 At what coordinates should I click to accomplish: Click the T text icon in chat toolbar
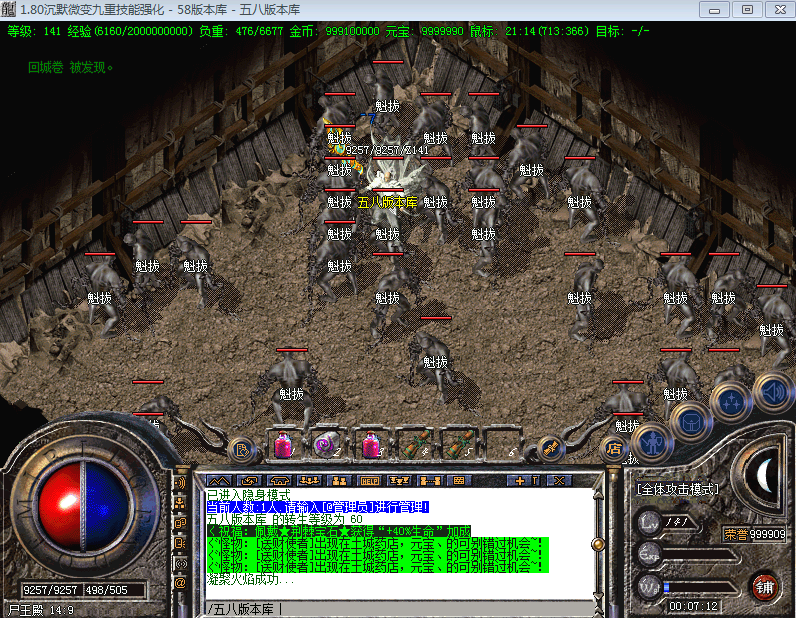pyautogui.click(x=536, y=480)
